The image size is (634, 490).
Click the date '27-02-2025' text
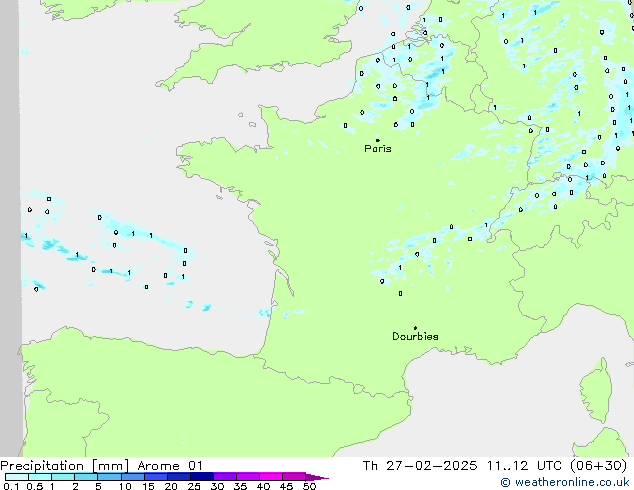tap(431, 466)
